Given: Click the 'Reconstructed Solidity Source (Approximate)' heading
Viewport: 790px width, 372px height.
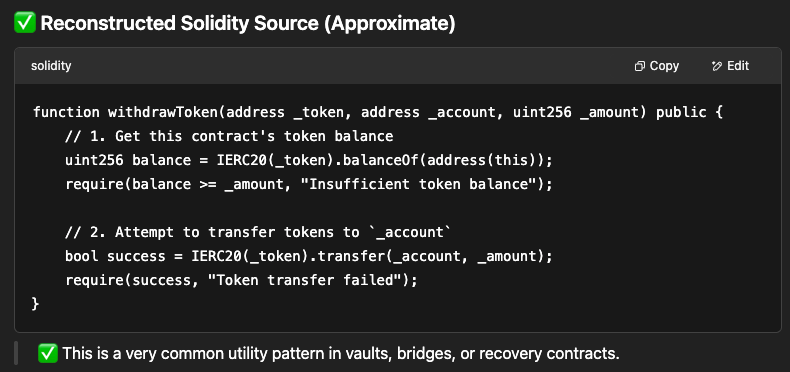Looking at the screenshot, I should [248, 23].
